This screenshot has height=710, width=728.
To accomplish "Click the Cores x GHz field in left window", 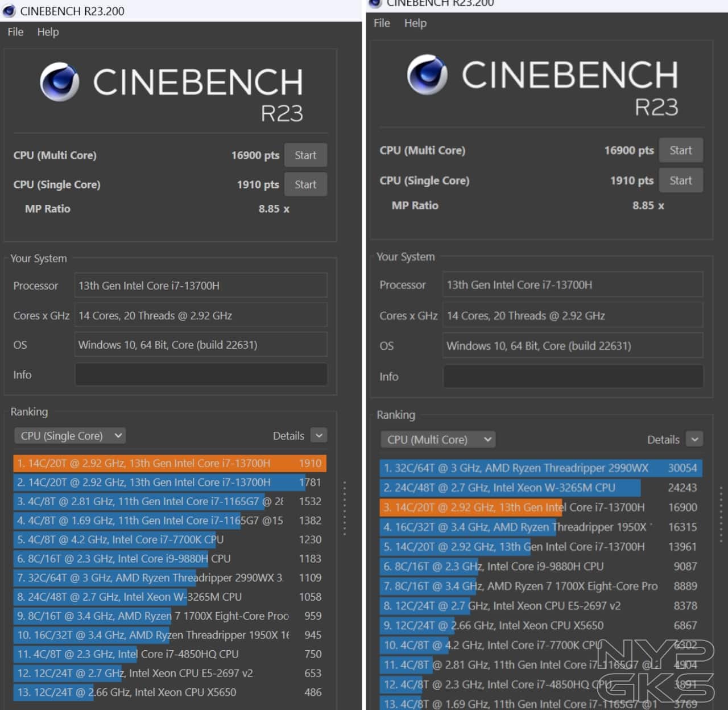I will tap(201, 315).
